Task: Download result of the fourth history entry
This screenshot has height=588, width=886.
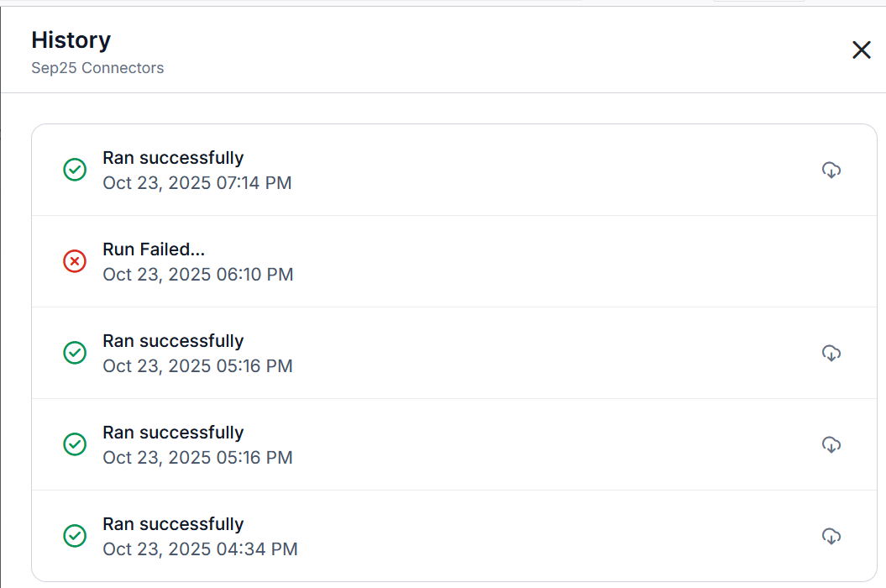Action: point(831,444)
